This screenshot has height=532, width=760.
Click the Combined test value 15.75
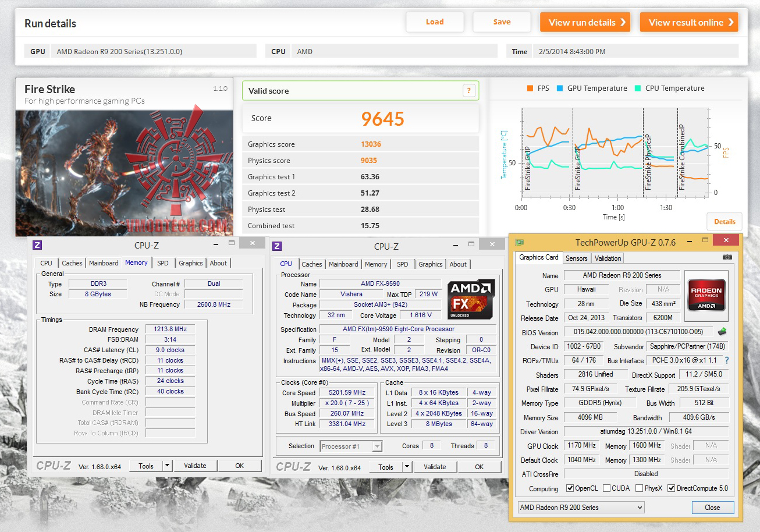370,226
